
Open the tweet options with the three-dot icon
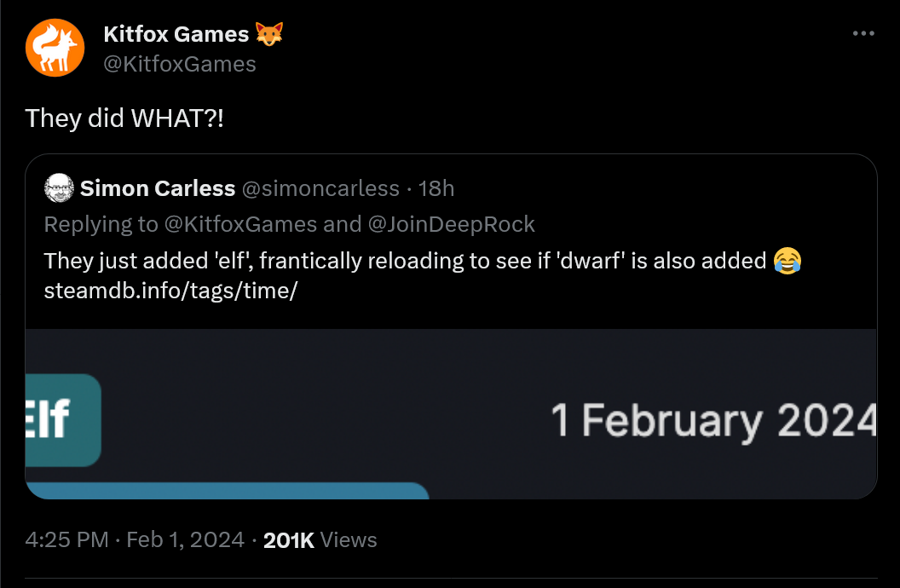point(863,32)
